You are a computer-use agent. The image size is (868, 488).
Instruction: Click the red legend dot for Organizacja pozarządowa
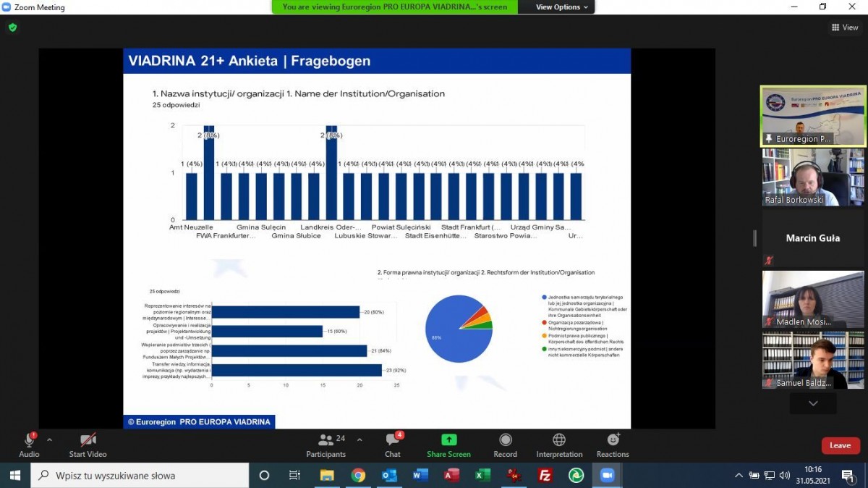tap(544, 323)
